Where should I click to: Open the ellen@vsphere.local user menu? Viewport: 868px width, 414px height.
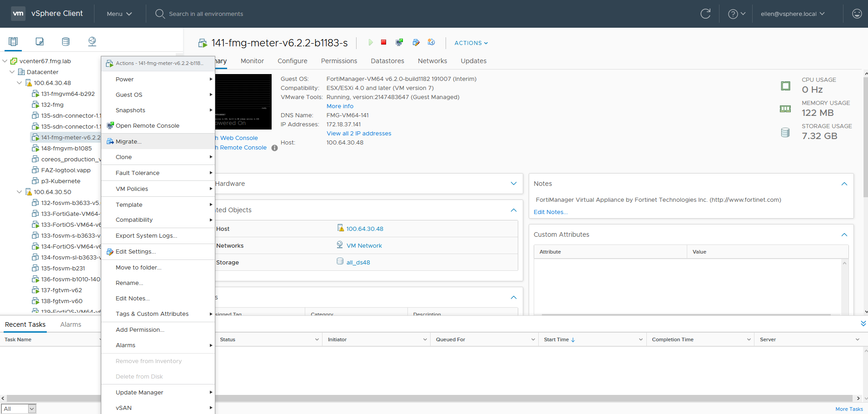coord(793,14)
